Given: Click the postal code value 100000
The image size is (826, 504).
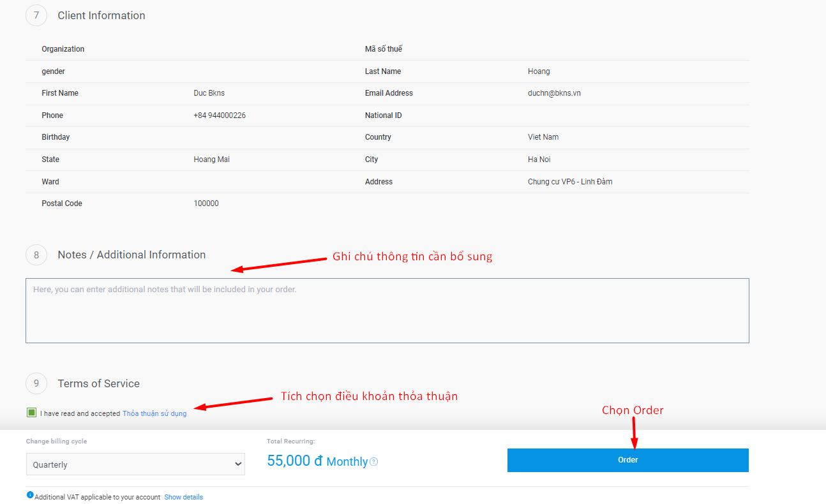Looking at the screenshot, I should pyautogui.click(x=206, y=204).
